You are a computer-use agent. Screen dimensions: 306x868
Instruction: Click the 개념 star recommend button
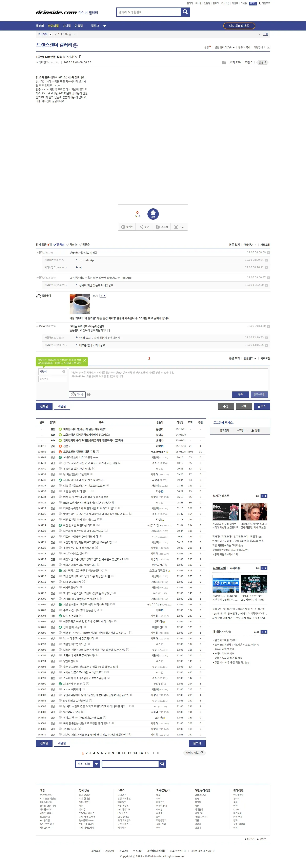pyautogui.click(x=153, y=214)
